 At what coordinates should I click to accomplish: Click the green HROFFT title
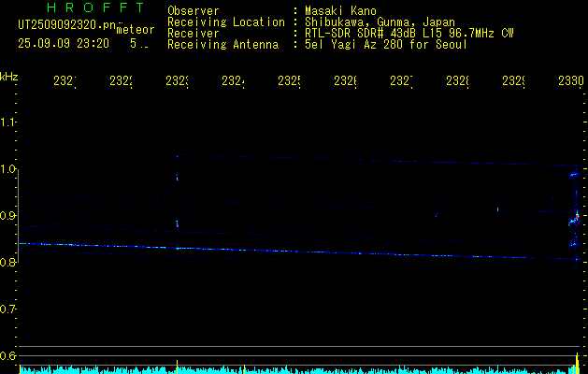coord(95,7)
